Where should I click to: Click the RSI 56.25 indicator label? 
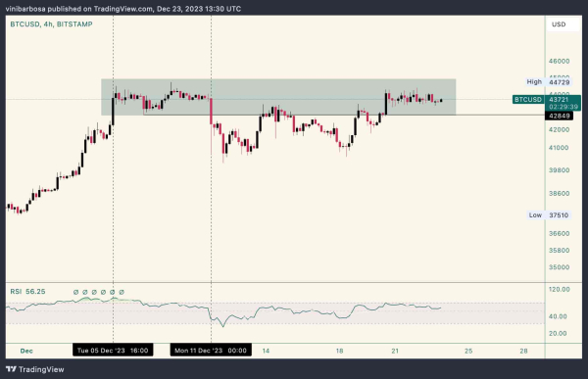click(x=27, y=292)
